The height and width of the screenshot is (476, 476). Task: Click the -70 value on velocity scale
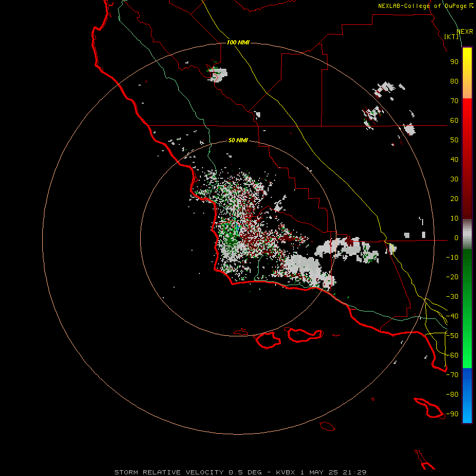[x=452, y=375]
